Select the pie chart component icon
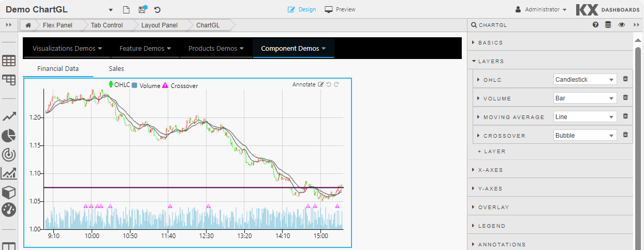 tap(9, 136)
